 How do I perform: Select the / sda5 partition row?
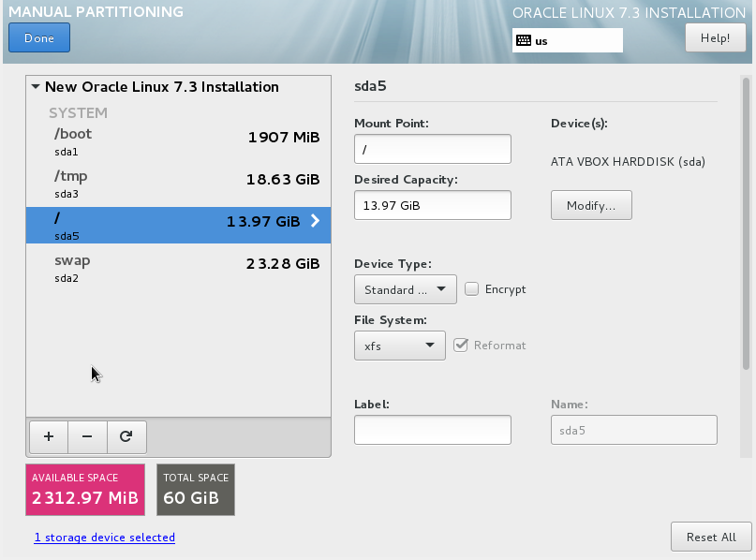[178, 225]
